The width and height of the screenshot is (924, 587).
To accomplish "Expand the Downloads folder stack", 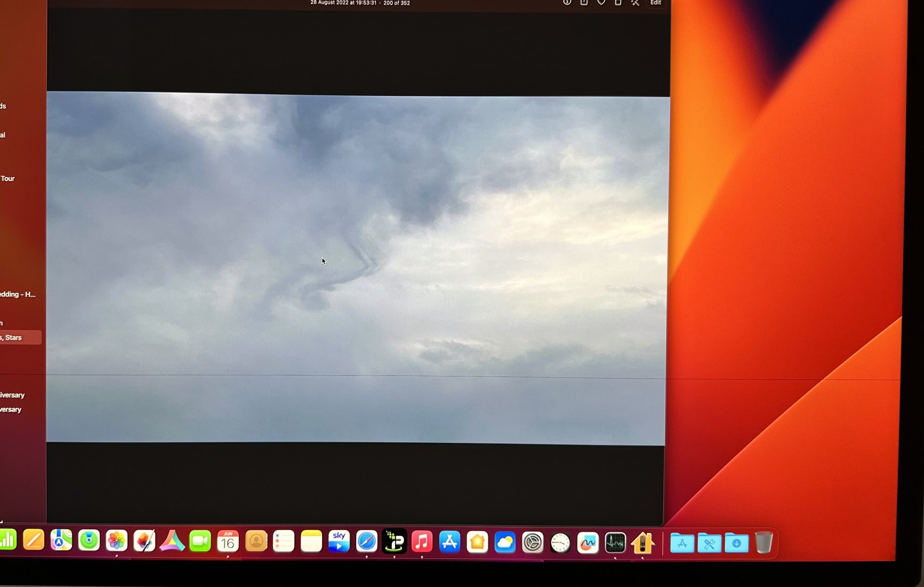I will 736,543.
